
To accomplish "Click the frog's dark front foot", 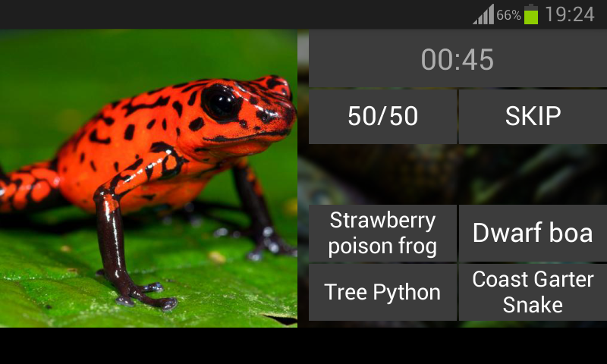I will [x=149, y=297].
